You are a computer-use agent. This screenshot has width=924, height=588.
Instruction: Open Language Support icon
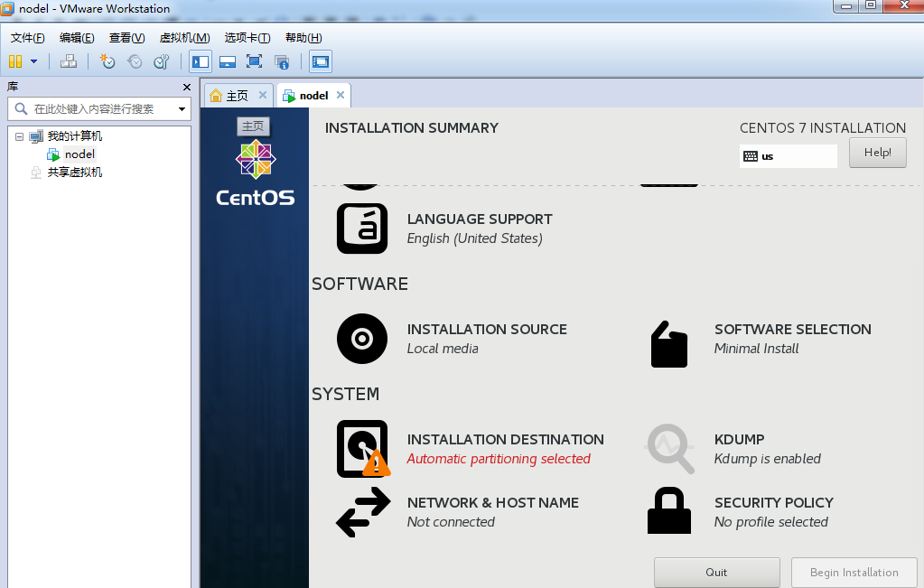point(362,229)
